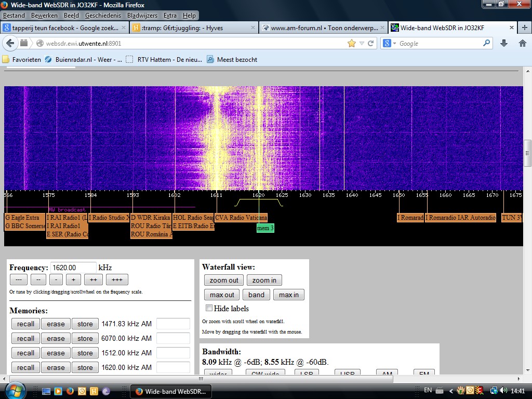Click the browser back arrow button
532x399 pixels.
tap(11, 43)
